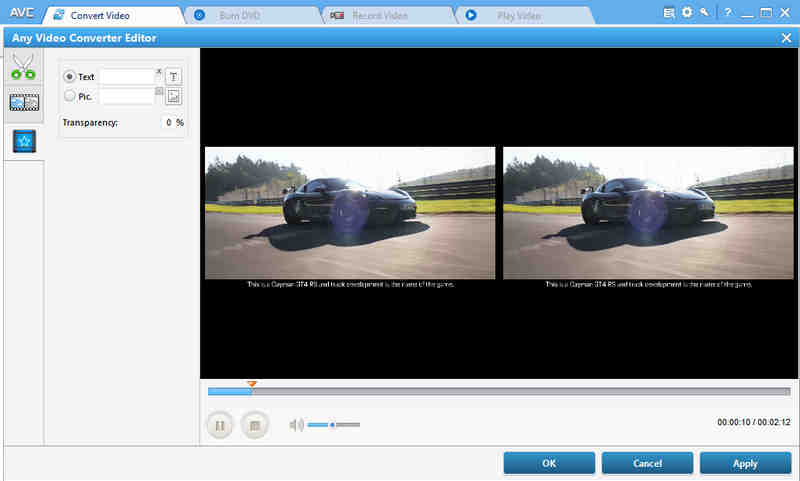Click the original video preview on left

(x=350, y=213)
